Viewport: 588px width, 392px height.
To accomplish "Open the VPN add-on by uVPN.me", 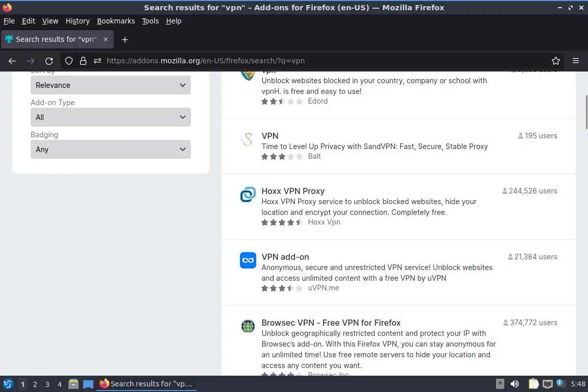I will coord(285,257).
